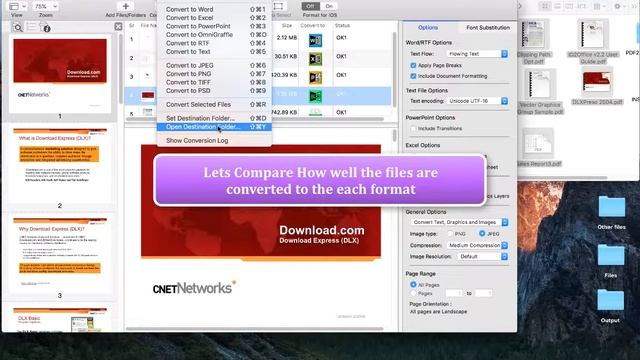Select Clipping Path Opt.pdf in Finder
This screenshot has height=360, width=640.
coord(534,42)
